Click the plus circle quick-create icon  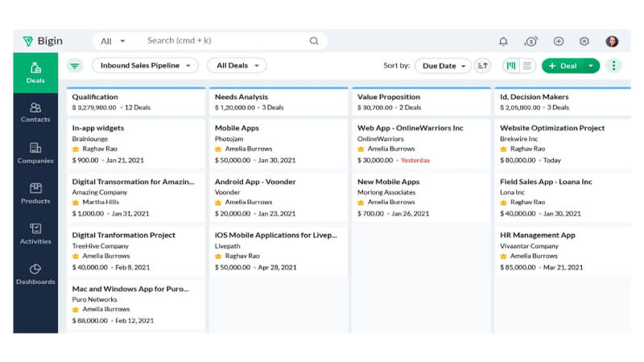558,41
